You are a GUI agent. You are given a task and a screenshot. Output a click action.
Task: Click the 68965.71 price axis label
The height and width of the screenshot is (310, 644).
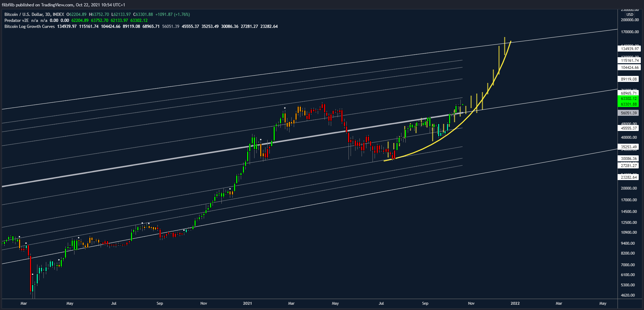[629, 93]
